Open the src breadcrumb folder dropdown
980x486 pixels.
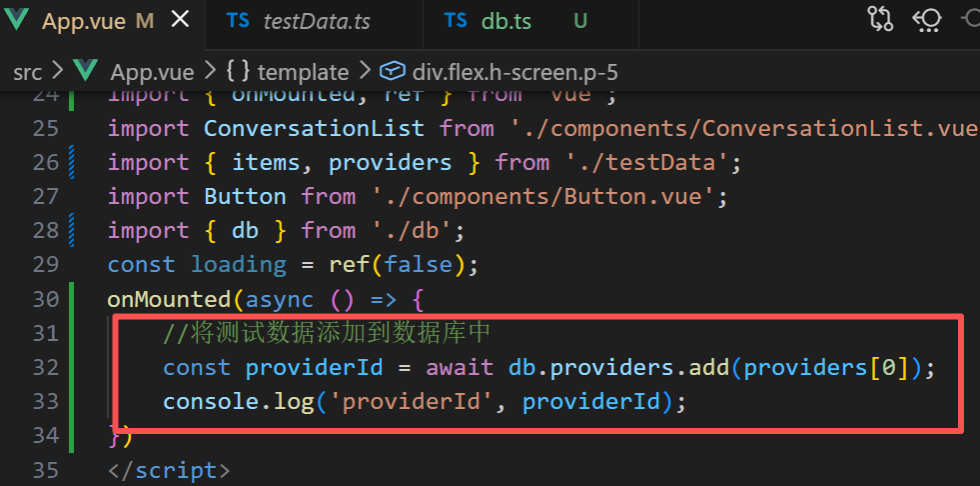tap(28, 73)
